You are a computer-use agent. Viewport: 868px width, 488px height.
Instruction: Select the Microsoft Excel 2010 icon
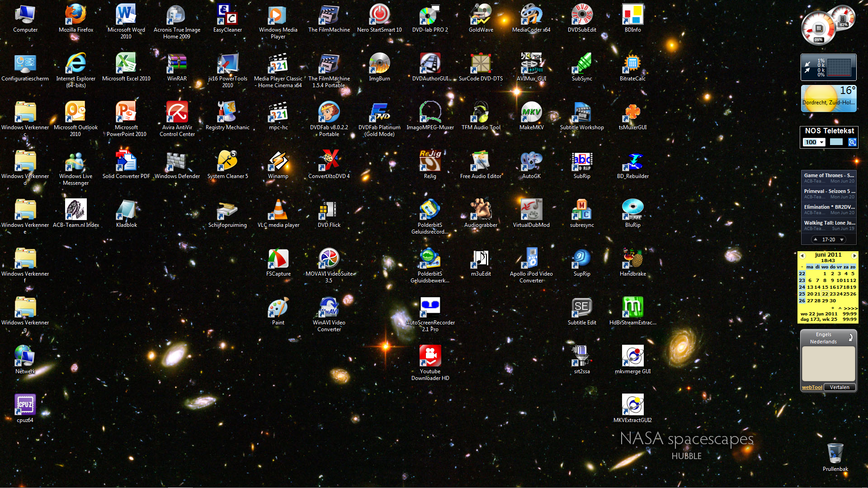pos(126,67)
